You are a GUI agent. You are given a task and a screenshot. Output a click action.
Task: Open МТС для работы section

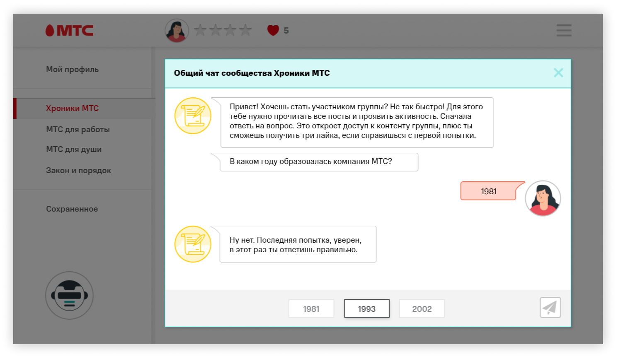pos(78,129)
